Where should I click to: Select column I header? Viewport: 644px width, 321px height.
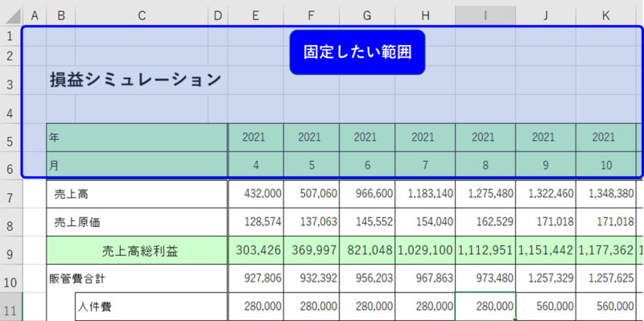point(485,15)
